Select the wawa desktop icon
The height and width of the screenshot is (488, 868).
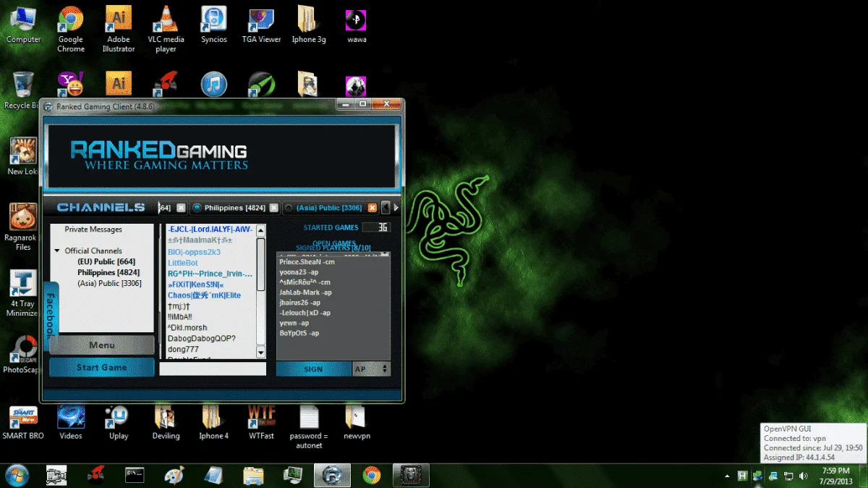357,25
